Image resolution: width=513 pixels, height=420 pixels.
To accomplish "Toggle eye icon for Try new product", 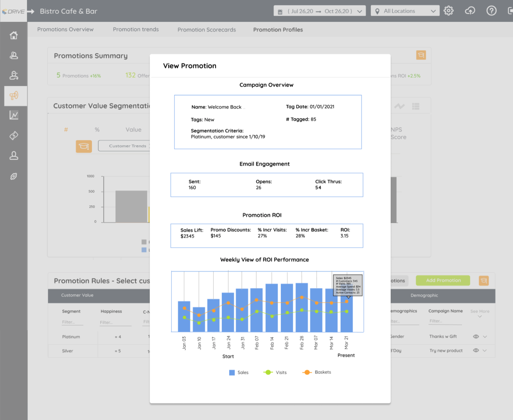I will [476, 350].
